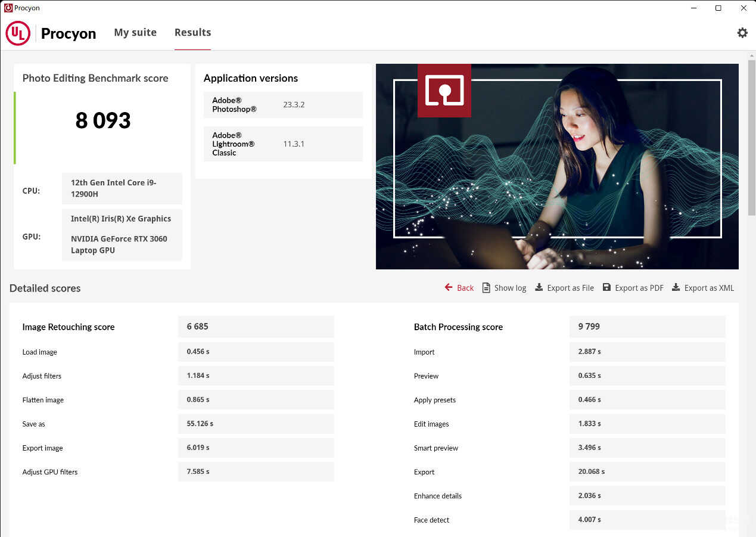
Task: Minimize the Procyon window
Action: (693, 8)
